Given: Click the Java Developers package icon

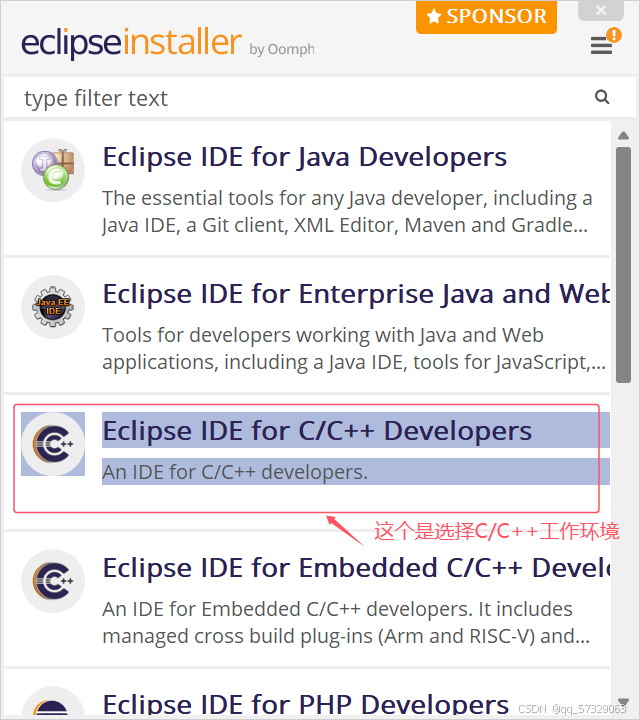Looking at the screenshot, I should 53,170.
